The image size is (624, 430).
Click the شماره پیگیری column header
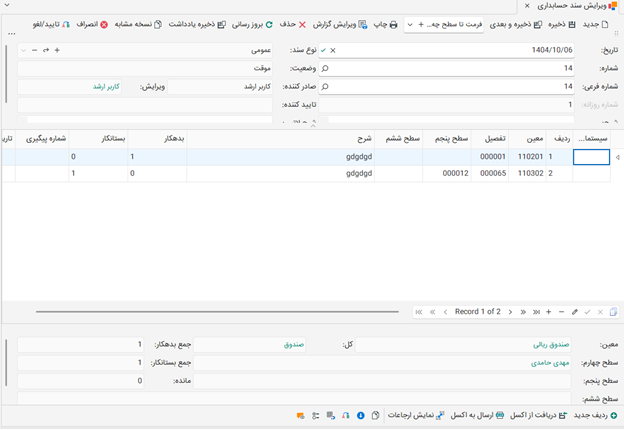pyautogui.click(x=42, y=139)
